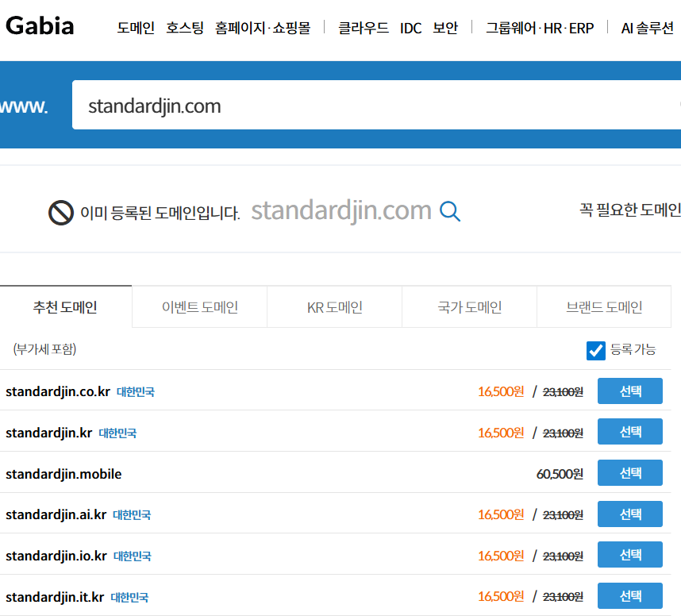Viewport: 681px width, 616px height.
Task: Click the Gabia logo
Action: [40, 26]
